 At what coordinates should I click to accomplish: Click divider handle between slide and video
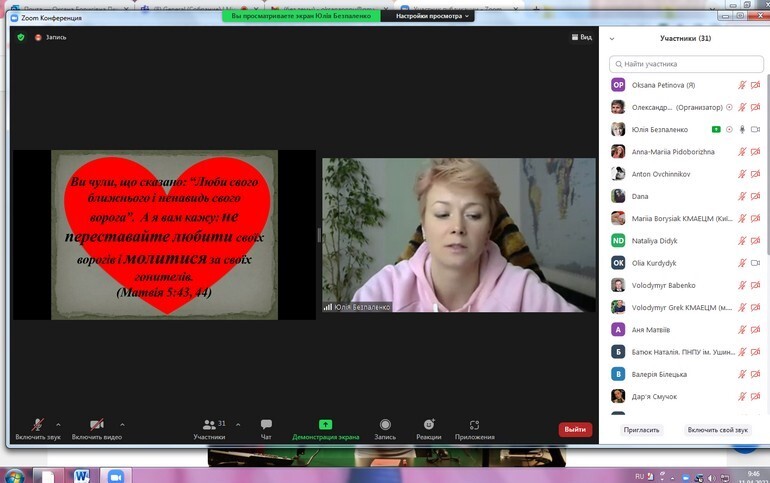[x=319, y=235]
